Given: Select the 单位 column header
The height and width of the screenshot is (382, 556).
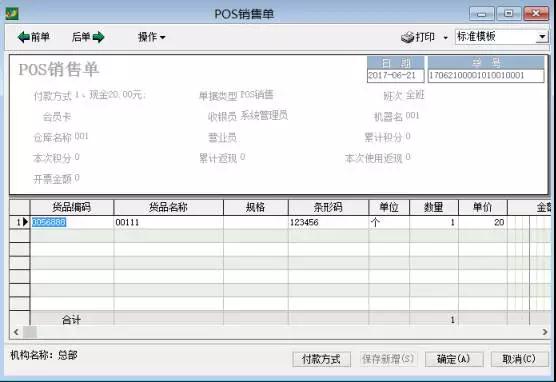Looking at the screenshot, I should click(389, 207).
